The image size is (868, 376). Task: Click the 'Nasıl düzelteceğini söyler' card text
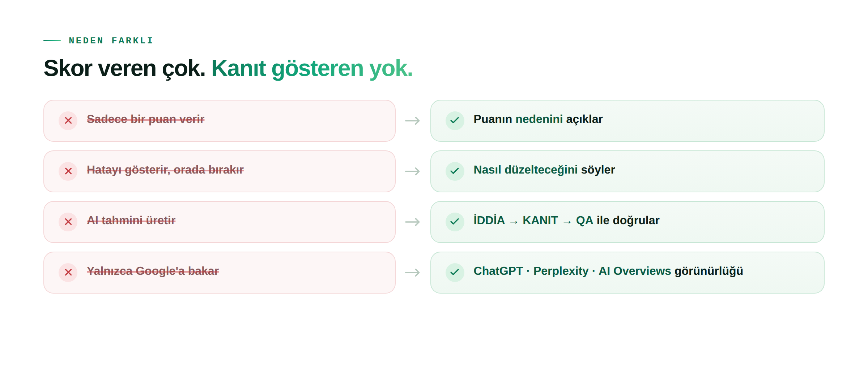click(x=544, y=170)
